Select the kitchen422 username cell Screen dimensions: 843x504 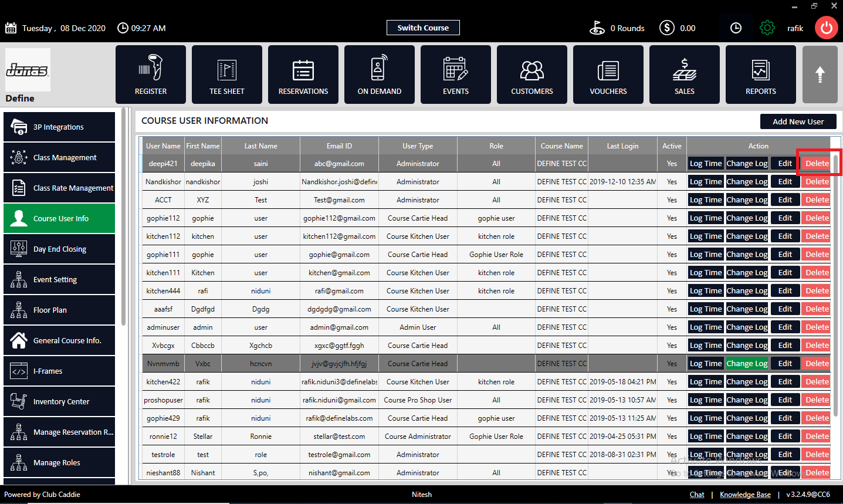pyautogui.click(x=163, y=381)
